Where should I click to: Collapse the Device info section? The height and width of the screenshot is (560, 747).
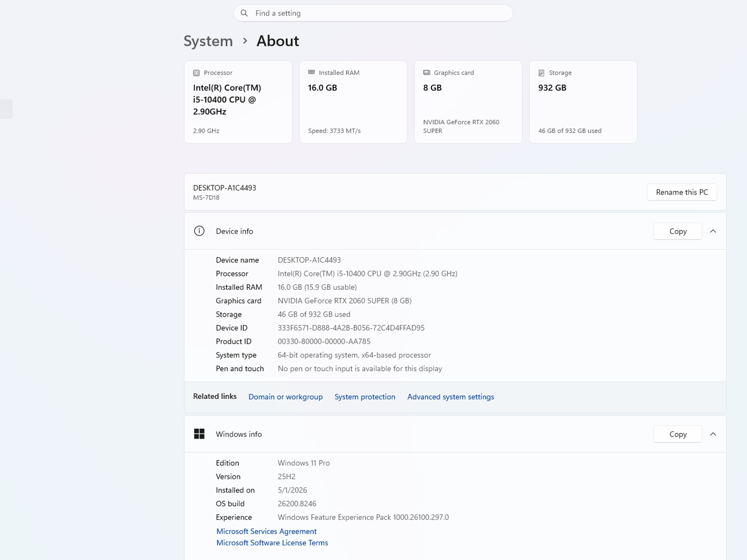coord(713,231)
